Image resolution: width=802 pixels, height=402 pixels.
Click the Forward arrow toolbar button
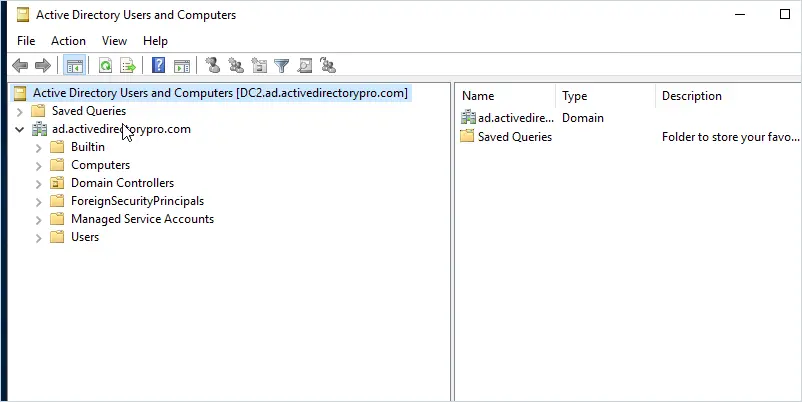pos(42,65)
